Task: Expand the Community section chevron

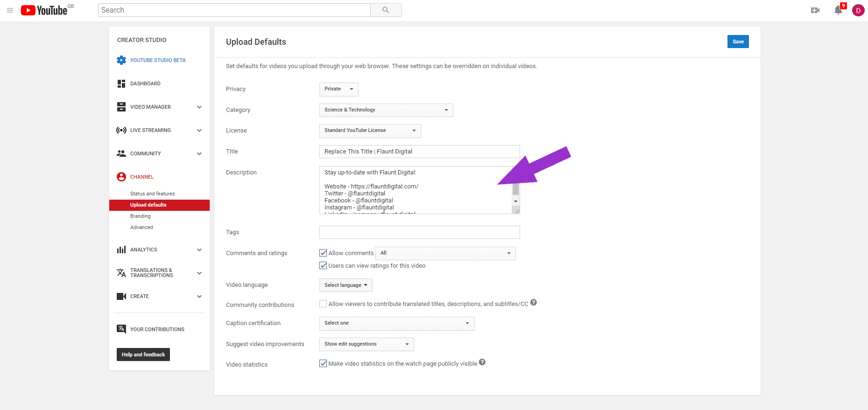Action: click(x=199, y=153)
